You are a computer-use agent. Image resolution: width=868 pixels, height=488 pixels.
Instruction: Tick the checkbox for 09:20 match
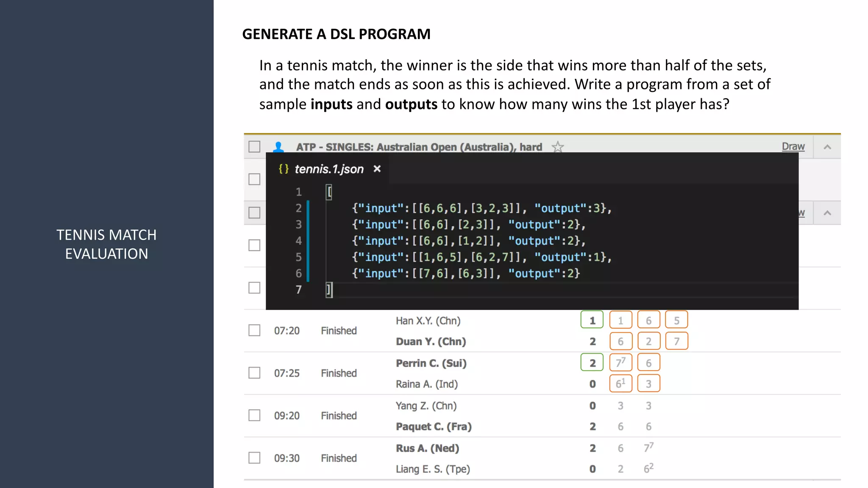[x=254, y=415]
